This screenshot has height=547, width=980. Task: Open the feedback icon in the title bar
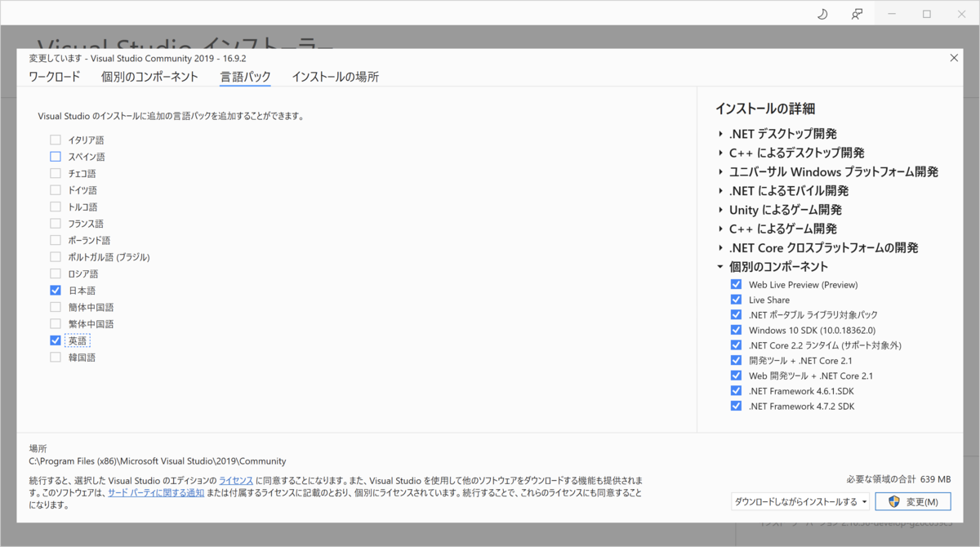[856, 13]
